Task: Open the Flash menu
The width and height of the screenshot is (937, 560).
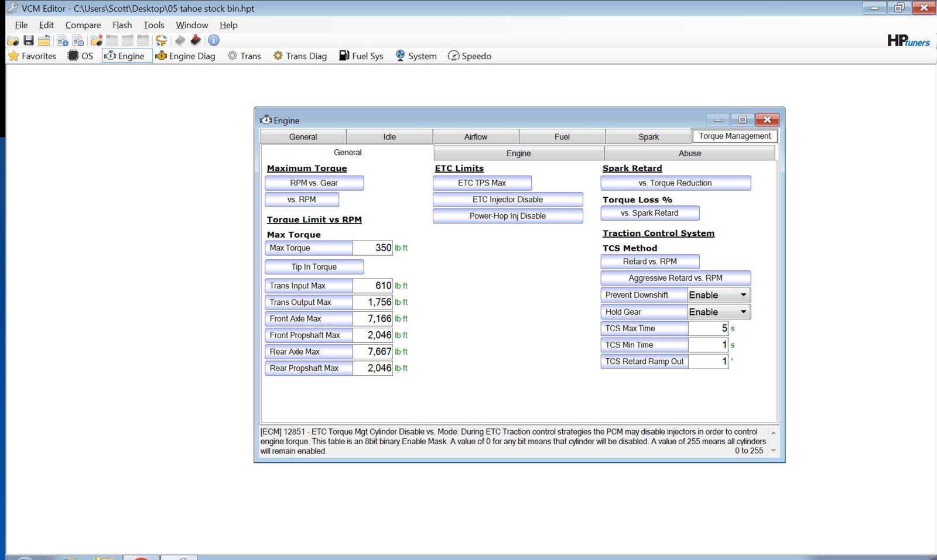Action: pos(122,25)
